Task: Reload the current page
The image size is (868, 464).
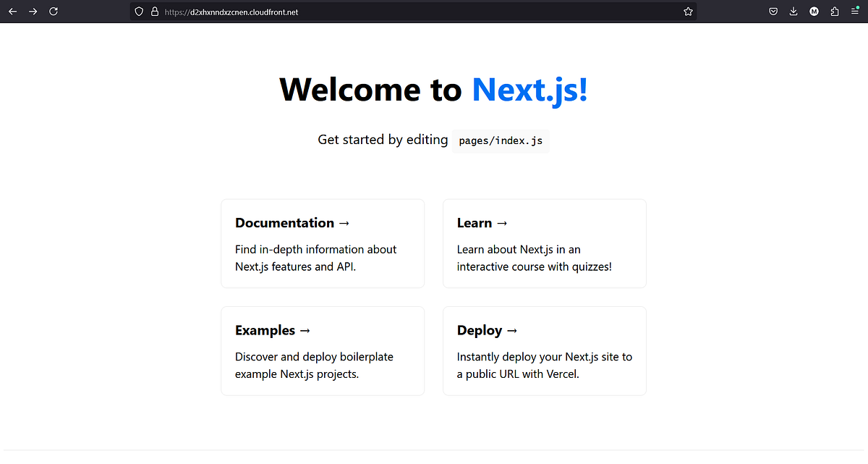Action: pyautogui.click(x=54, y=12)
